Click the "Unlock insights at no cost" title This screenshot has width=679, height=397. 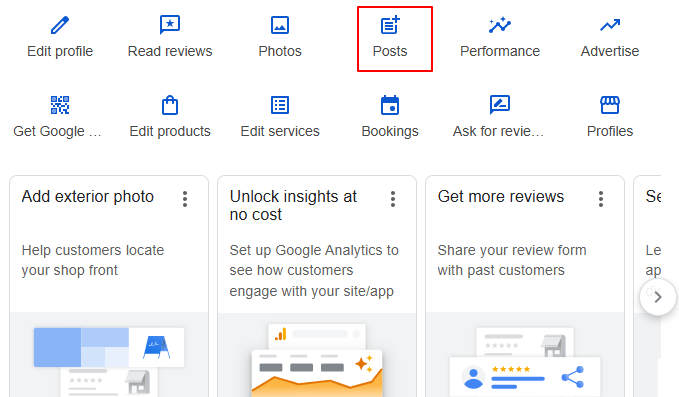[293, 205]
